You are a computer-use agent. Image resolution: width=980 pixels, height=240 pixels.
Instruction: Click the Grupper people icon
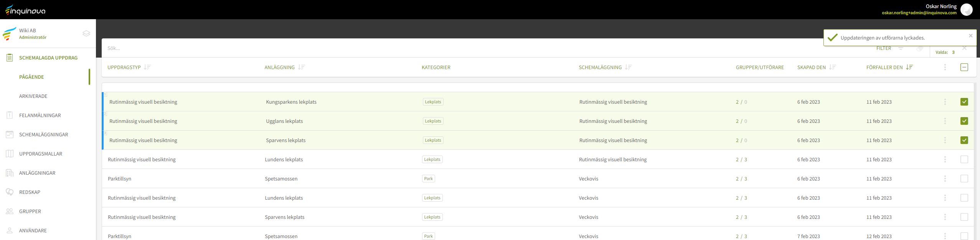(10, 211)
